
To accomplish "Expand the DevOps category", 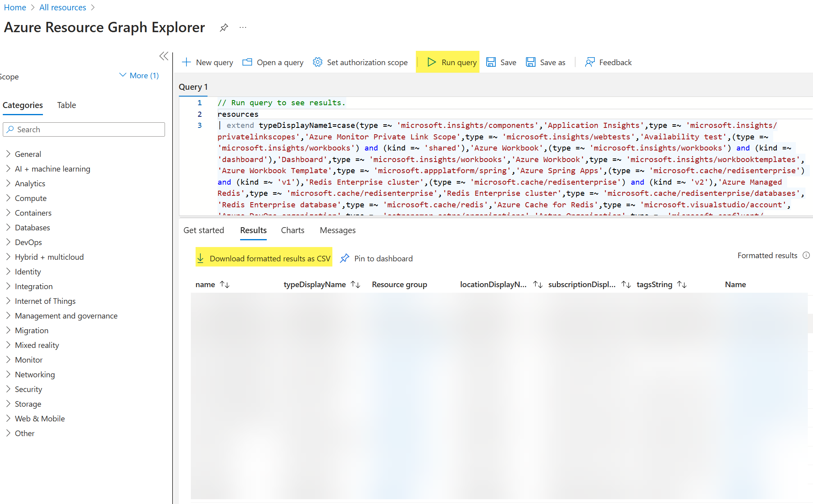I will click(8, 242).
